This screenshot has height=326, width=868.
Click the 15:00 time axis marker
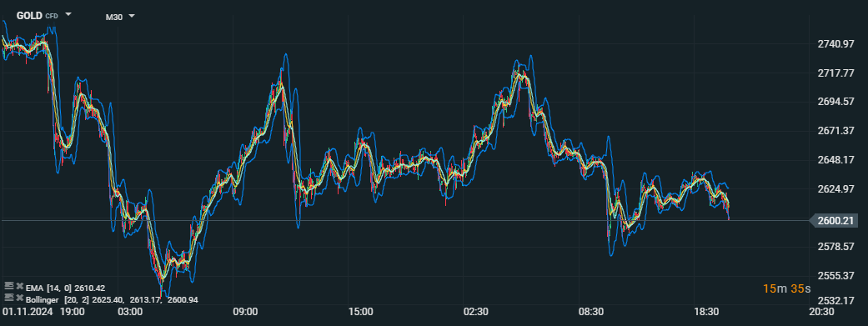pos(360,312)
